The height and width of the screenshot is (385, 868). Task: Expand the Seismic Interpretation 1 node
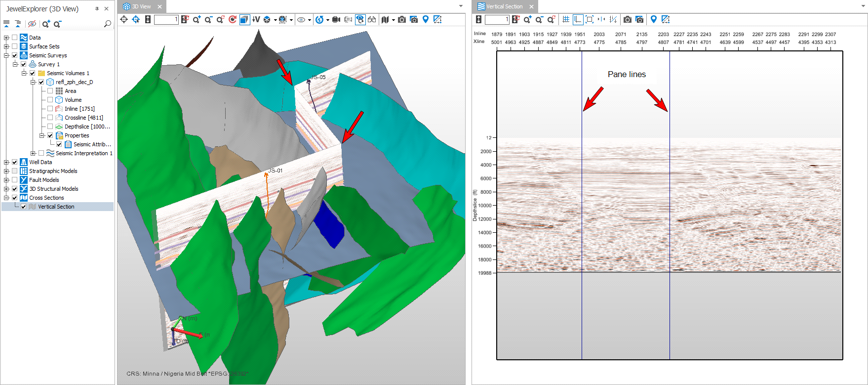(33, 153)
